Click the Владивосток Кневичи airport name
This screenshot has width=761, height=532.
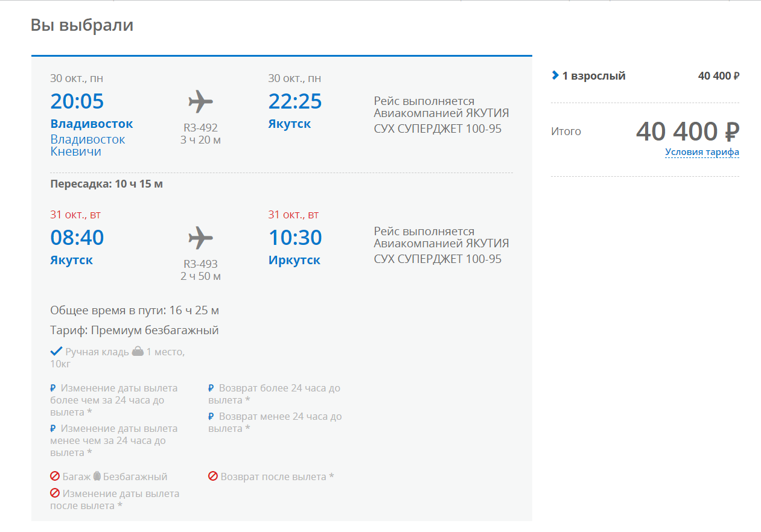coord(88,145)
